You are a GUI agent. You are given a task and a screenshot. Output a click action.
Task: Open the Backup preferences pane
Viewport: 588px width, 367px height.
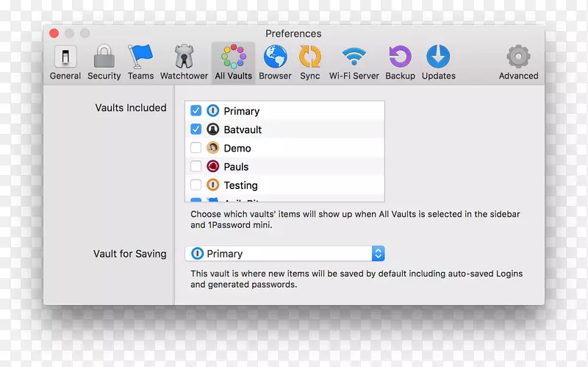(x=400, y=63)
